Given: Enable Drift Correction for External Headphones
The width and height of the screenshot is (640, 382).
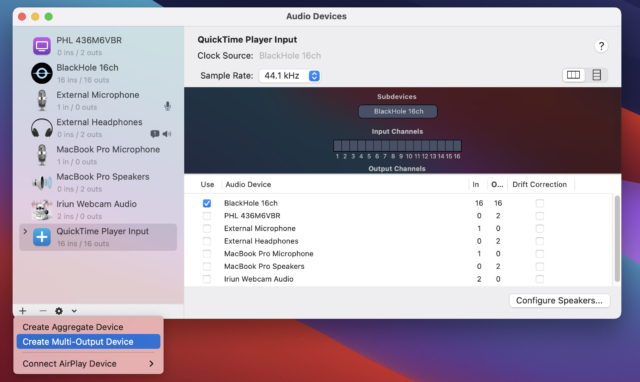Looking at the screenshot, I should 540,241.
